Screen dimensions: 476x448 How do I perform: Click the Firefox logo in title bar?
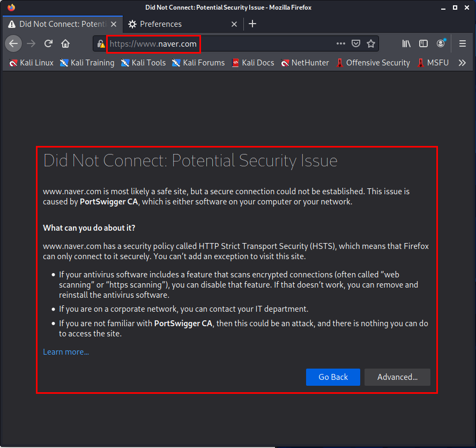[x=11, y=8]
